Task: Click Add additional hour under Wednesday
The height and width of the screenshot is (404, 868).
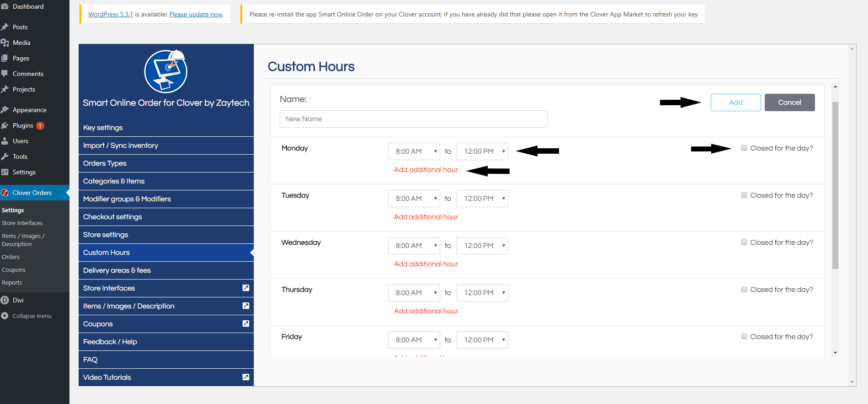Action: (x=426, y=264)
